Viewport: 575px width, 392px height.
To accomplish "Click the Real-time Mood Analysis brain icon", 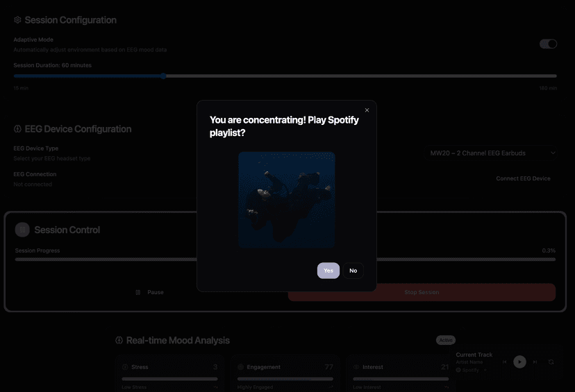I will point(119,341).
